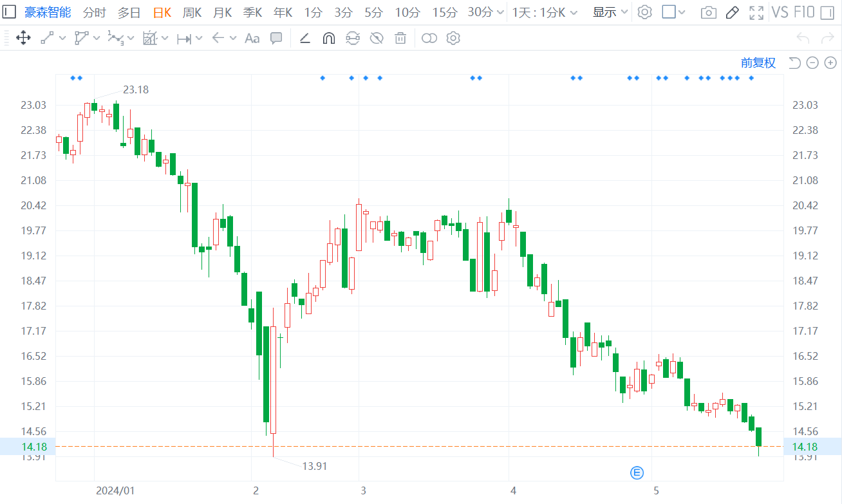Open the 30分 interval dropdown
The height and width of the screenshot is (504, 842).
486,12
